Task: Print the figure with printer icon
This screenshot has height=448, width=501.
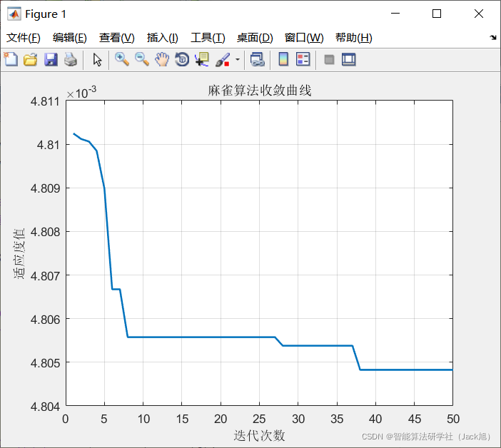Action: [71, 60]
